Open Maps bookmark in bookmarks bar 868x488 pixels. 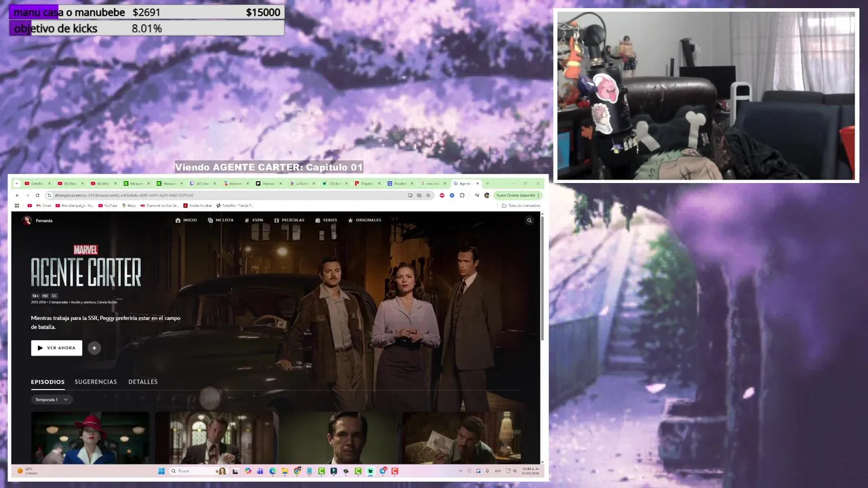129,205
